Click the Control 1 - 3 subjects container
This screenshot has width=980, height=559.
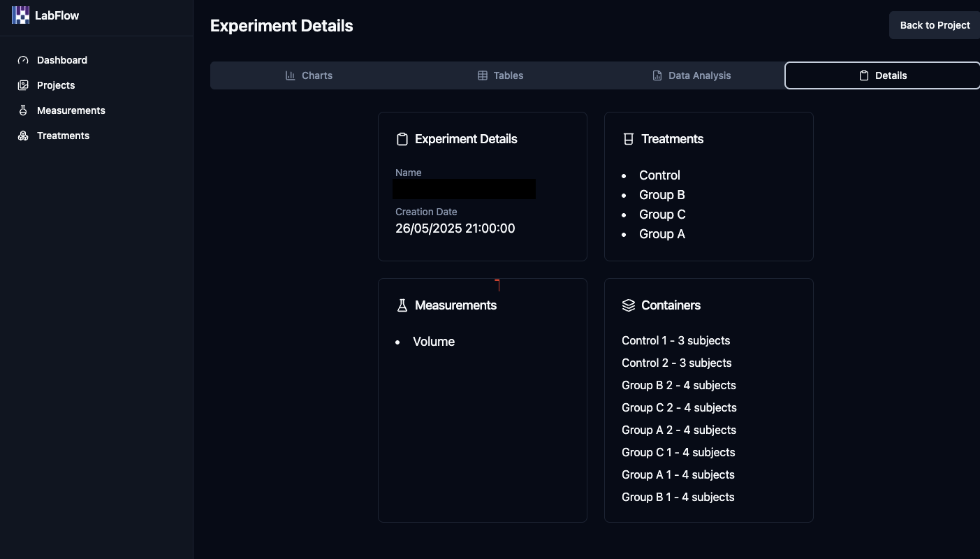pyautogui.click(x=675, y=340)
